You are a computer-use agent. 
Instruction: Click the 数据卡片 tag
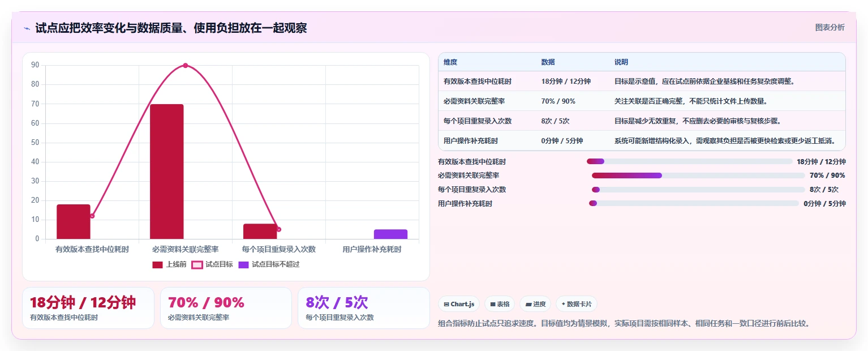576,304
